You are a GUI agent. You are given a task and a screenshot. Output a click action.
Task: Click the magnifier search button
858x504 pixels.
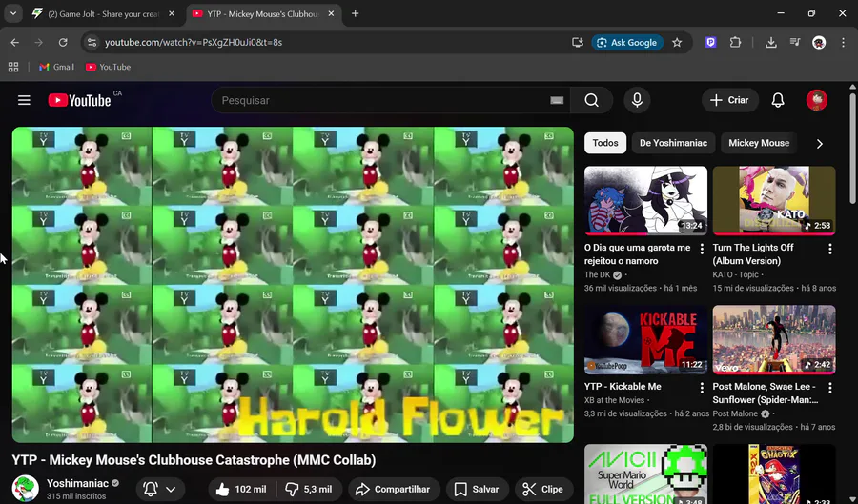(591, 100)
